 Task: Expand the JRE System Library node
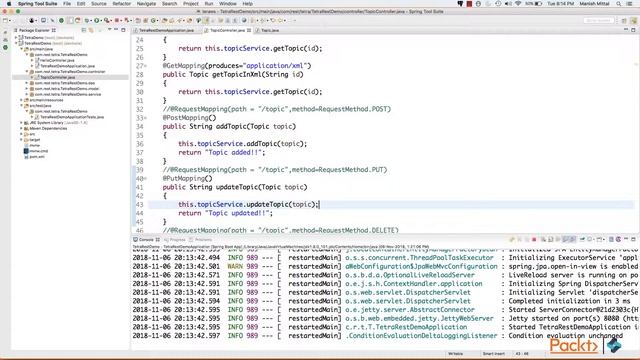[x=22, y=122]
